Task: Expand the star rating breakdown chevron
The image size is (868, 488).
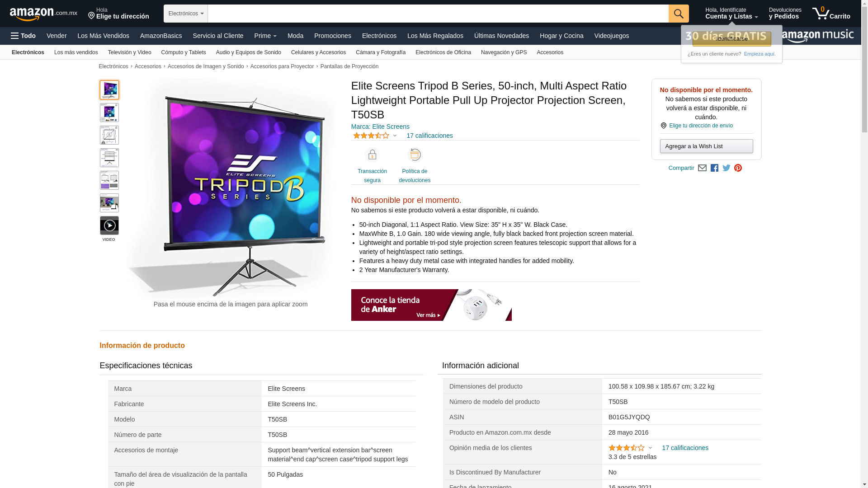Action: tap(395, 136)
